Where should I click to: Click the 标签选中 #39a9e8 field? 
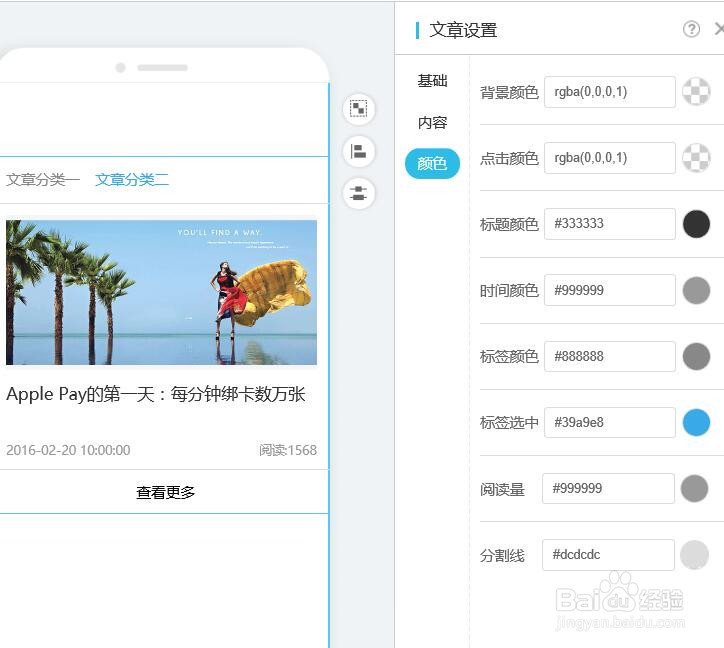[x=609, y=422]
